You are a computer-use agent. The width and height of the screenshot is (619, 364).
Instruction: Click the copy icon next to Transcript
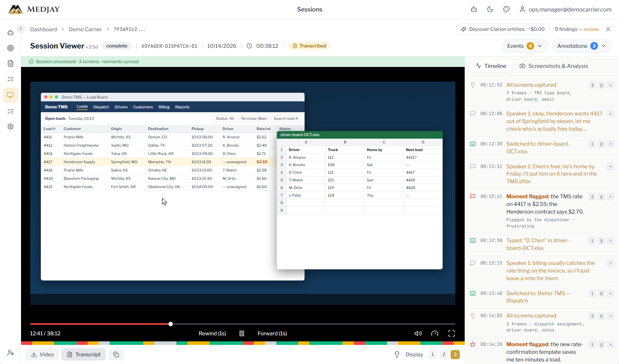click(x=116, y=354)
